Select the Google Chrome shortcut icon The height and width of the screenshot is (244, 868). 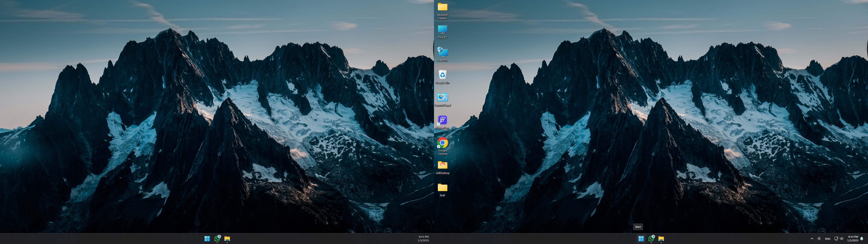[x=442, y=146]
